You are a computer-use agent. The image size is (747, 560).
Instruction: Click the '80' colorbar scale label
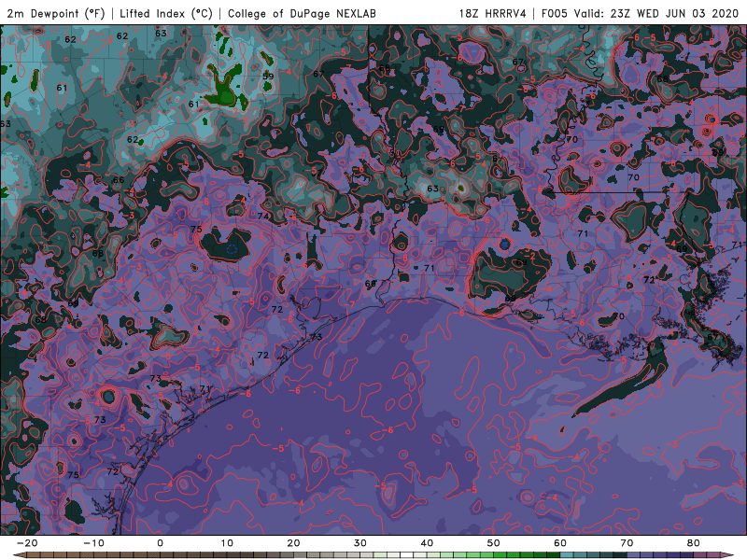click(x=694, y=543)
